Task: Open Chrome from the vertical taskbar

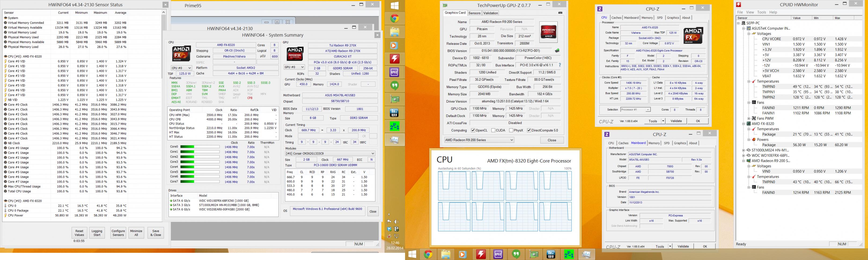Action: click(x=395, y=18)
